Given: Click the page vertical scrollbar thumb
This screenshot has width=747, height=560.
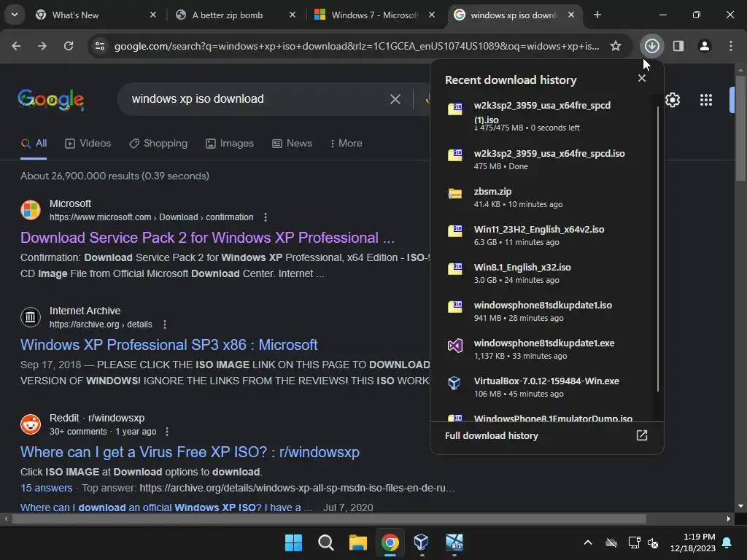Looking at the screenshot, I should coord(740,128).
